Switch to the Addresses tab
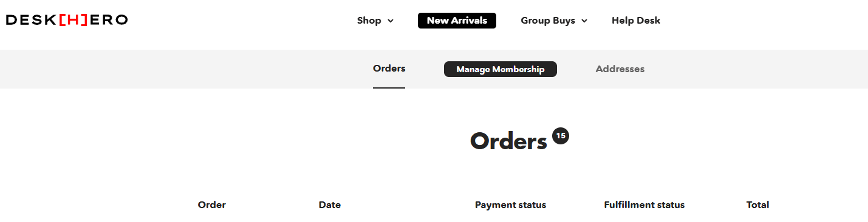Viewport: 868px width, 222px height. (620, 69)
